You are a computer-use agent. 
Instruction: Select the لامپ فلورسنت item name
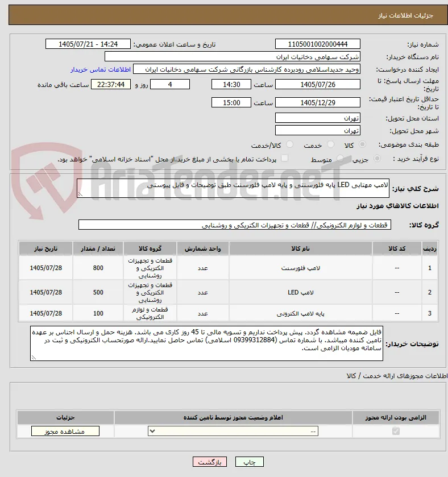(301, 268)
